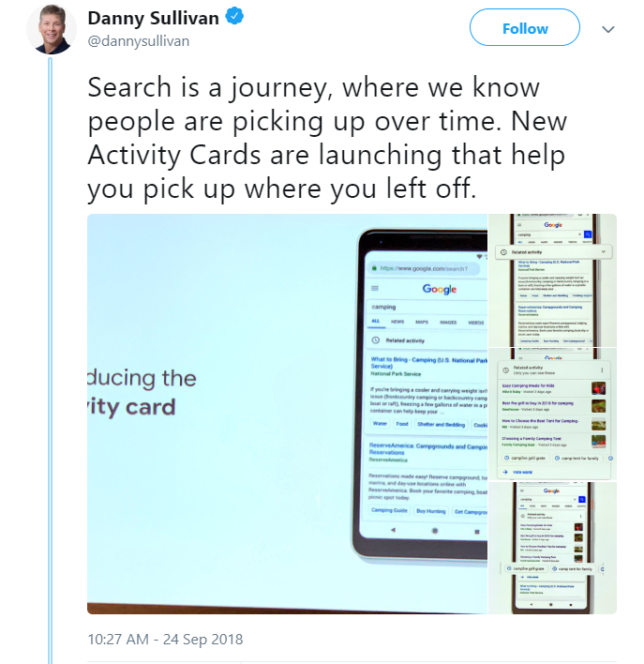The height and width of the screenshot is (664, 644).
Task: Open the bottom-right thumbnail image
Action: (x=552, y=548)
